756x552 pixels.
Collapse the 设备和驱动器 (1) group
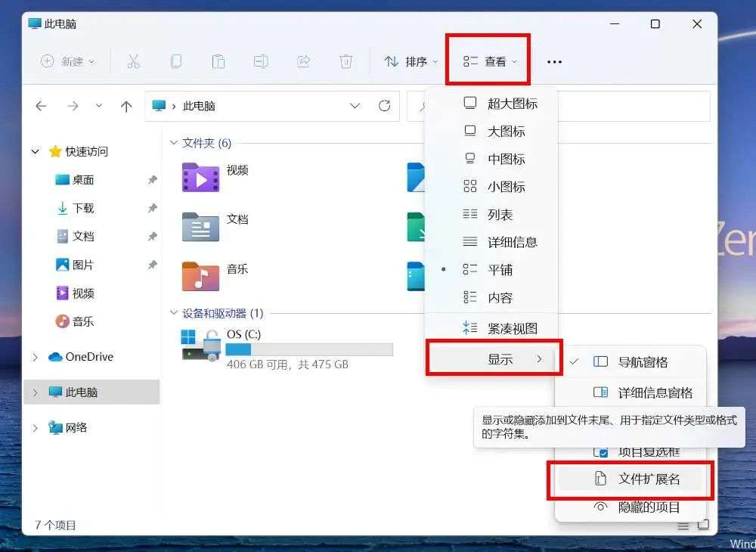click(x=174, y=313)
